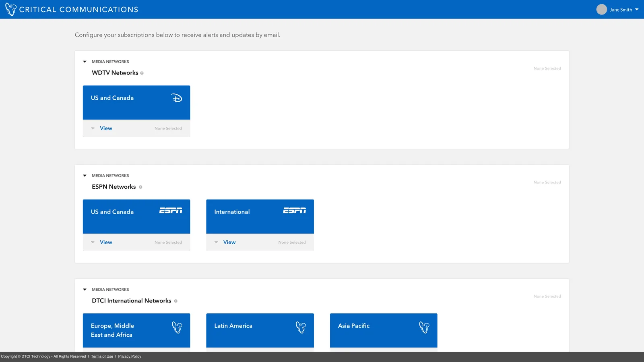
Task: Click the Media Networks label above ESPN Networks
Action: tap(110, 175)
